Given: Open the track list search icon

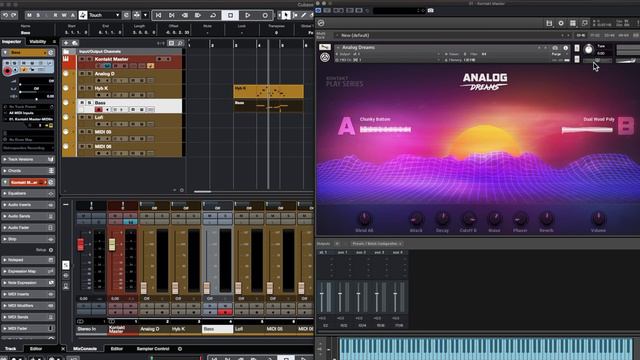Looking at the screenshot, I should click(x=180, y=43).
